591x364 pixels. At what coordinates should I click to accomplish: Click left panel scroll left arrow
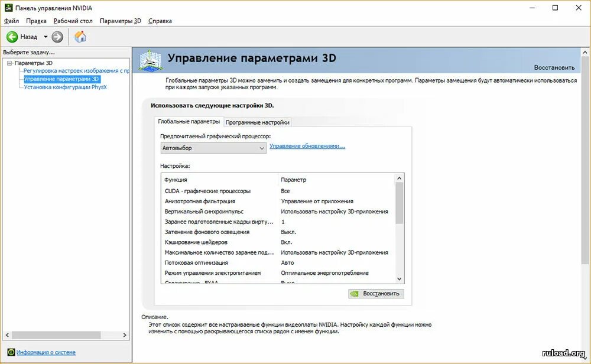coord(7,335)
